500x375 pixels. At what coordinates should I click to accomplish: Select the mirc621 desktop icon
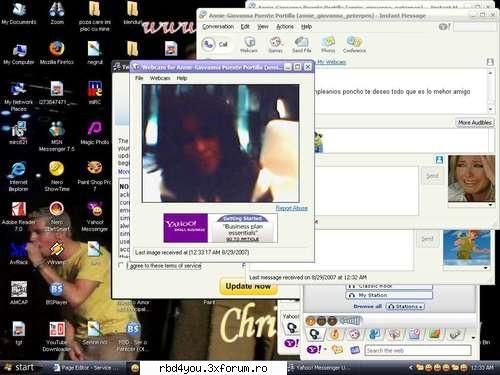point(18,133)
